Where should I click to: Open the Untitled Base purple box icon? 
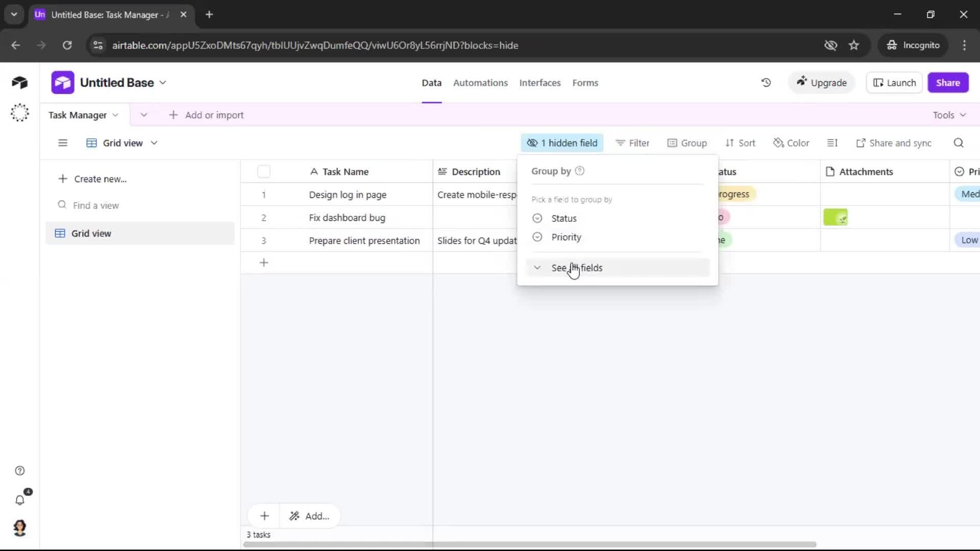[62, 83]
